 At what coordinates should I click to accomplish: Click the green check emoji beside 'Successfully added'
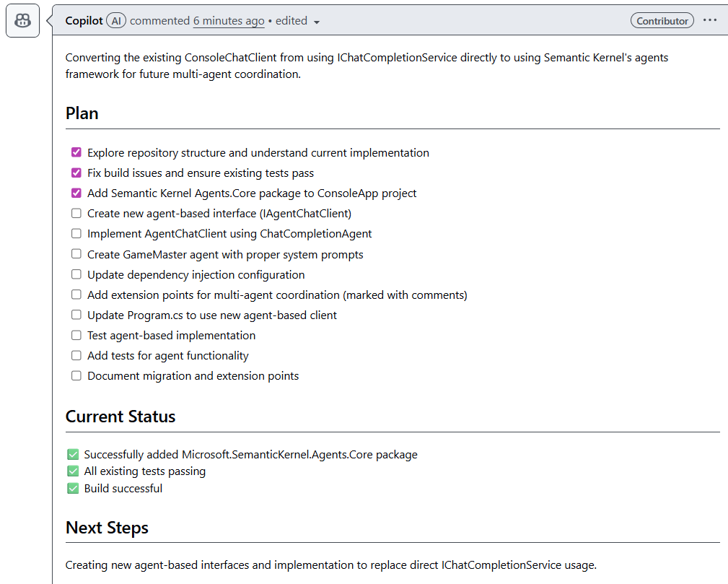pyautogui.click(x=73, y=454)
